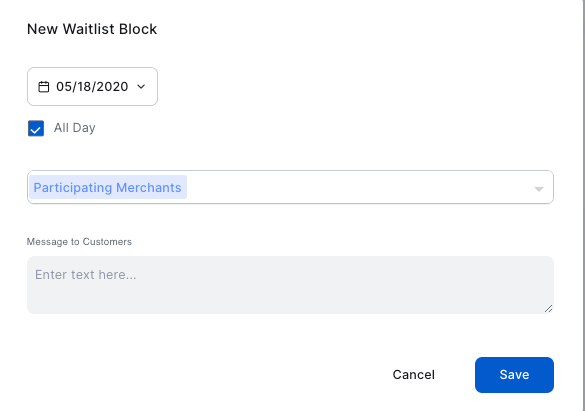Viewport: 585px width, 411px height.
Task: Click the 05/18/2020 date value
Action: click(x=92, y=87)
